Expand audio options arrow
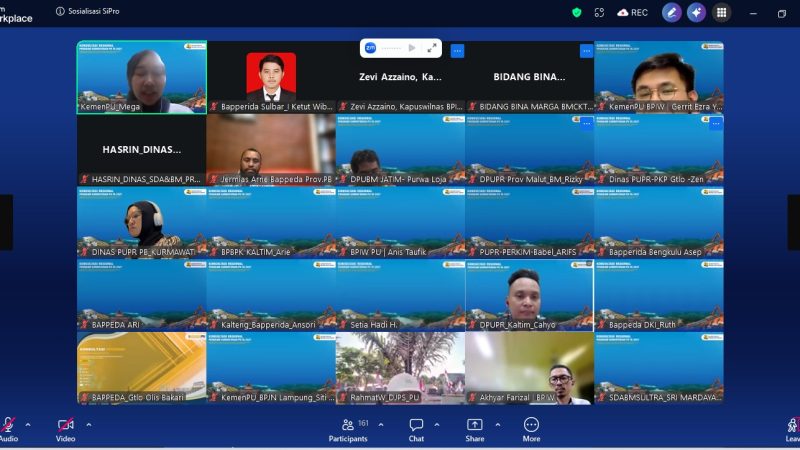Viewport: 800px width, 450px height. coord(27,424)
